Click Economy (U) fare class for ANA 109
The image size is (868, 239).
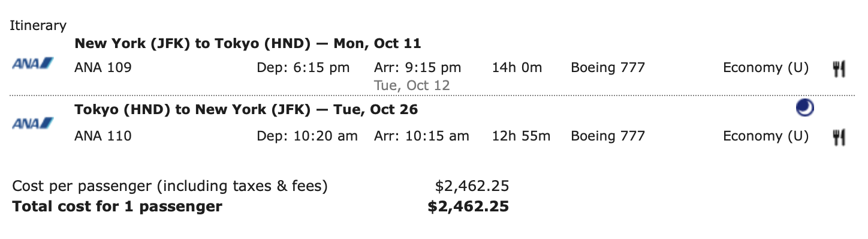point(765,68)
